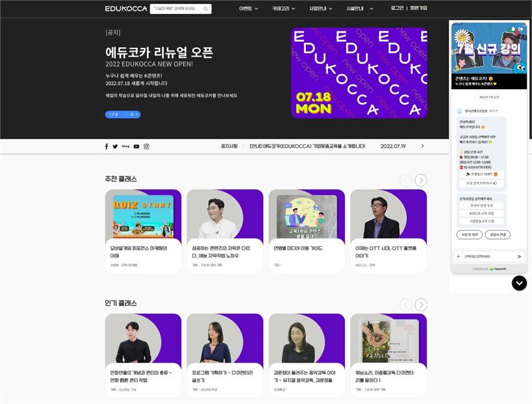Click the 회원가입 link
Image resolution: width=532 pixels, height=404 pixels.
[418, 9]
